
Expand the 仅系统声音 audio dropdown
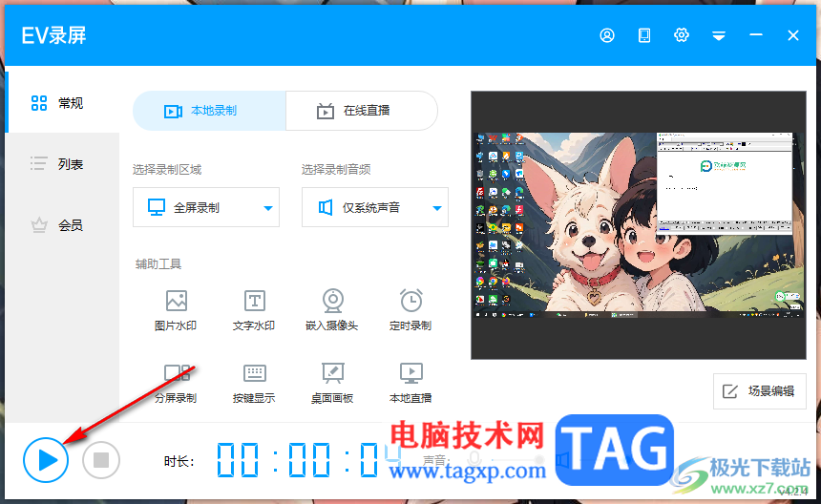point(375,207)
